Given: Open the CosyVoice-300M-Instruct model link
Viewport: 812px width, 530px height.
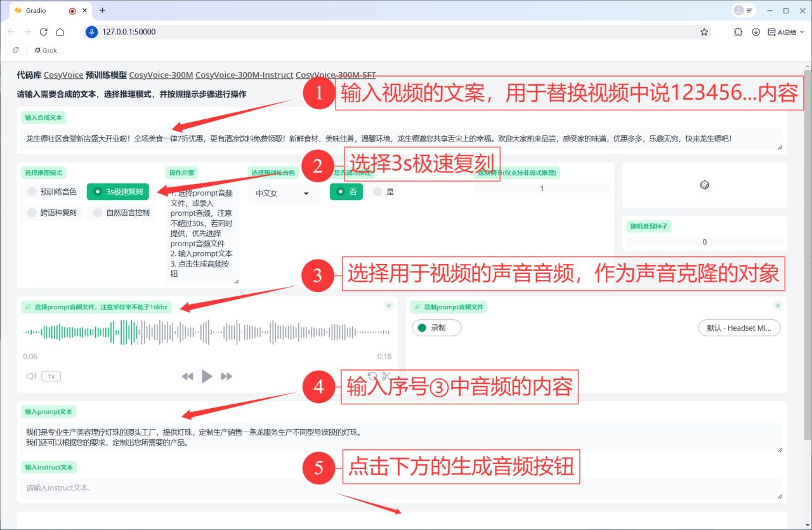Looking at the screenshot, I should (244, 75).
